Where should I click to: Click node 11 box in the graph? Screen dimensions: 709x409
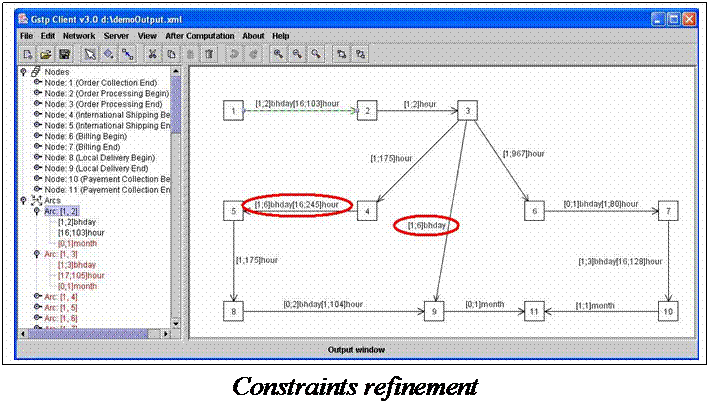coord(535,311)
